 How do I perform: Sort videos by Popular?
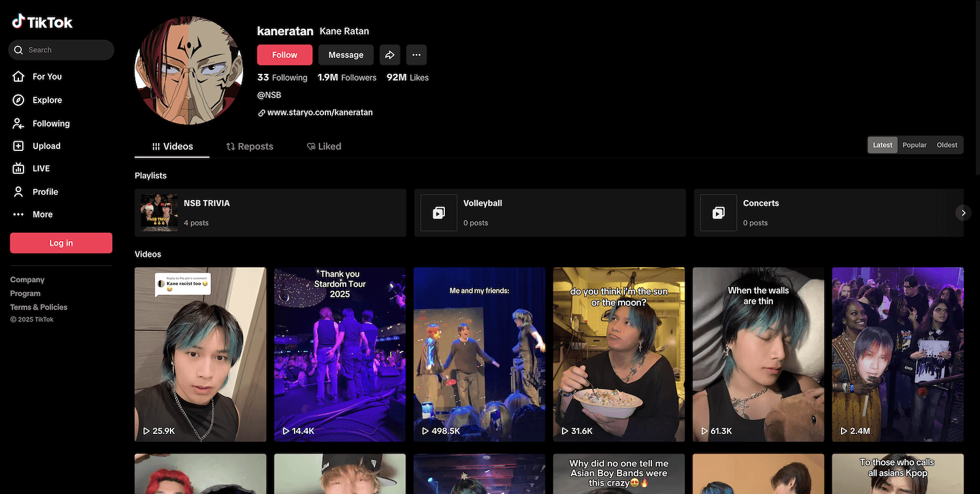914,145
